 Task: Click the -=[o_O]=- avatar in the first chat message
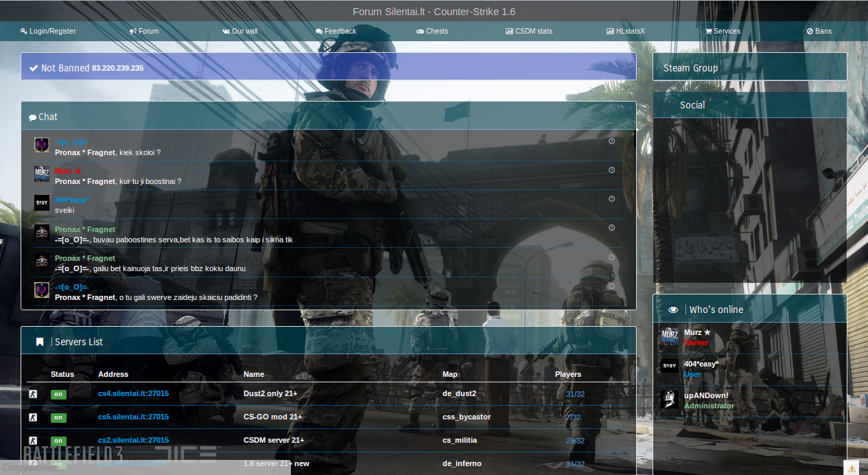[42, 145]
